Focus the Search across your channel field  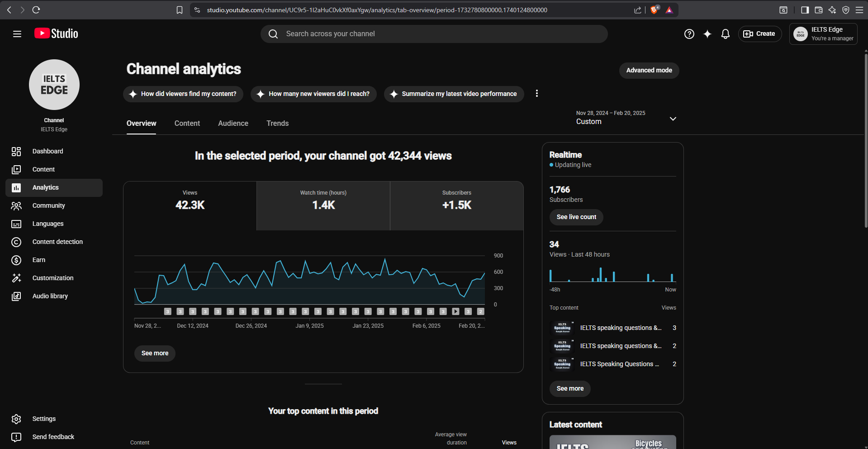(x=434, y=34)
